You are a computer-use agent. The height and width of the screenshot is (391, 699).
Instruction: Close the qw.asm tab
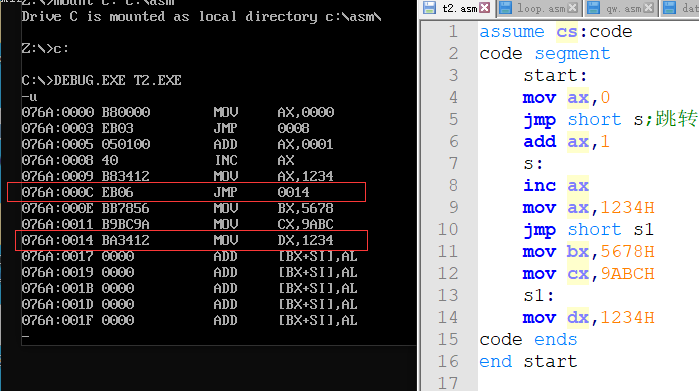coord(649,8)
